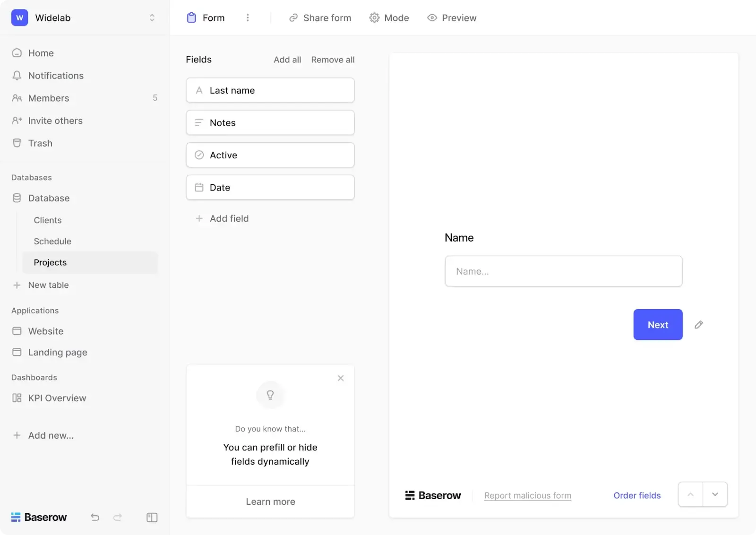Toggle the sidebar panel icon next to Baserow
756x535 pixels.
coord(152,518)
